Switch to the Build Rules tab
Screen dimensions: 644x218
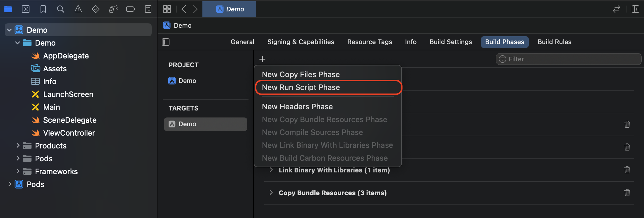click(x=554, y=42)
